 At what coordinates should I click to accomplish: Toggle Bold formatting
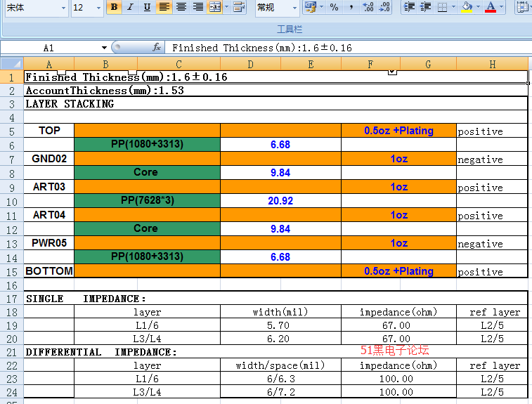pos(114,7)
